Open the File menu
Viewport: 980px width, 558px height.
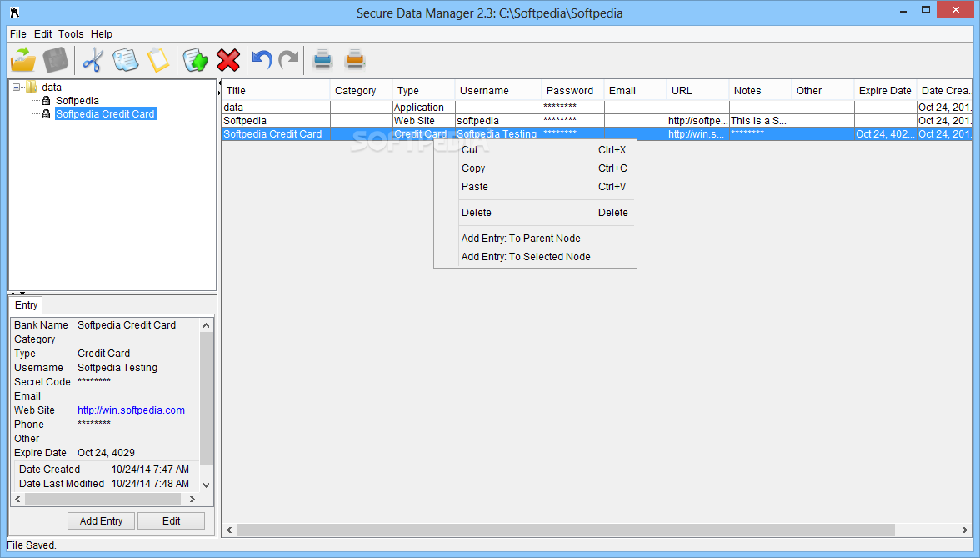[x=18, y=33]
